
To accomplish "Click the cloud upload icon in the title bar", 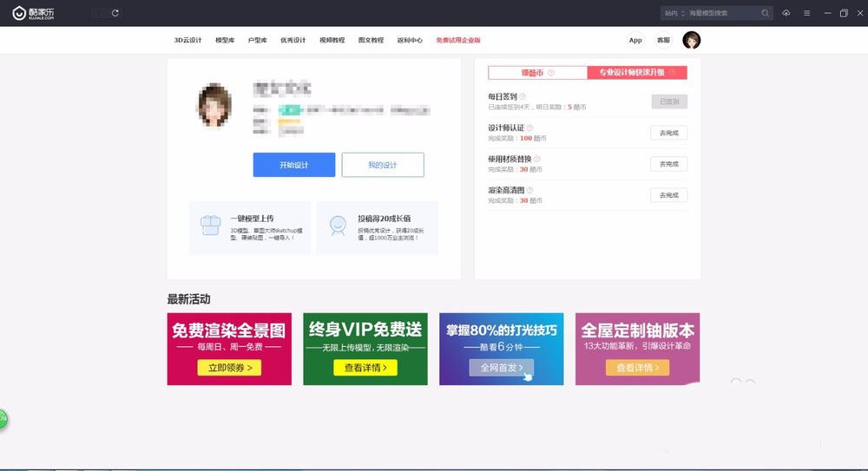I will [786, 13].
